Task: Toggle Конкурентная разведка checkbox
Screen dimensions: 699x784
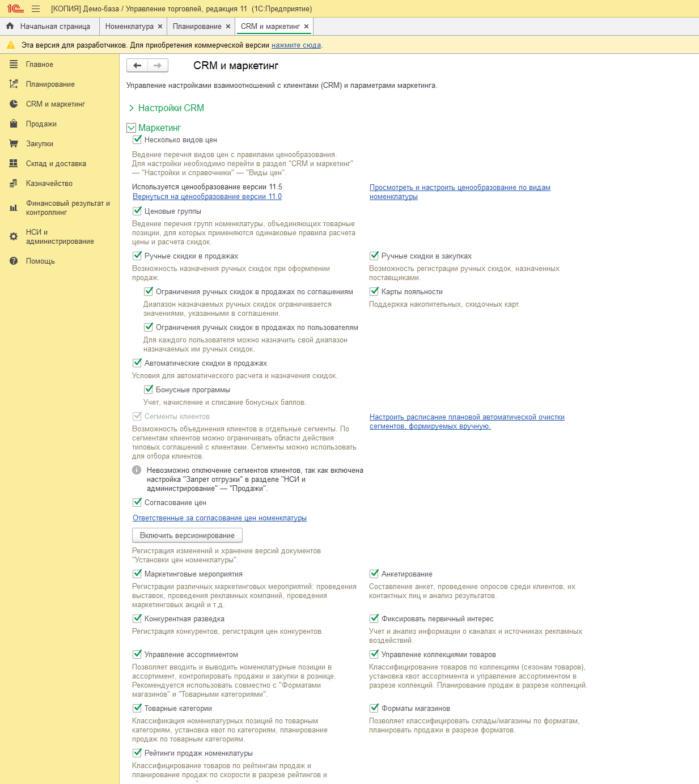Action: 137,618
